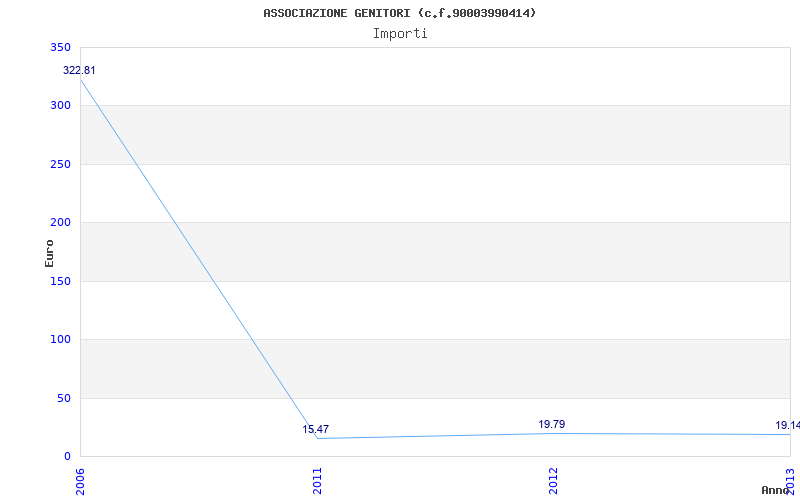Click the 2006 x-axis label
The height and width of the screenshot is (500, 800).
pos(81,480)
